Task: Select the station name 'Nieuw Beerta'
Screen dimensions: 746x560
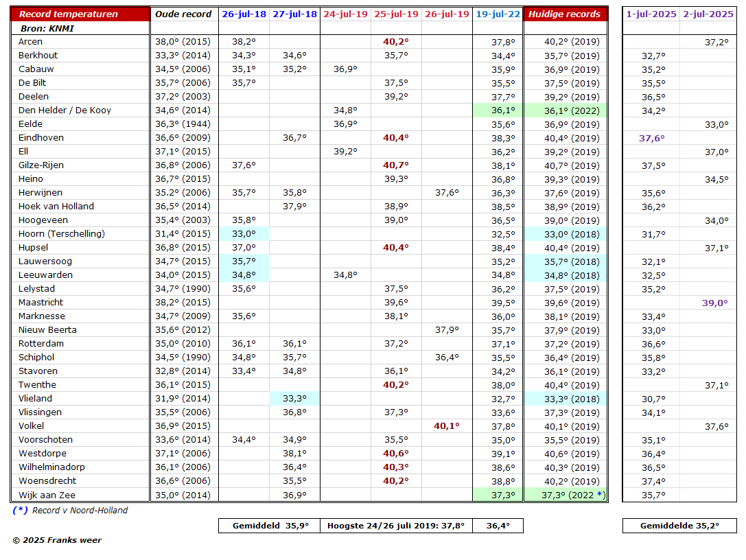Action: (47, 330)
